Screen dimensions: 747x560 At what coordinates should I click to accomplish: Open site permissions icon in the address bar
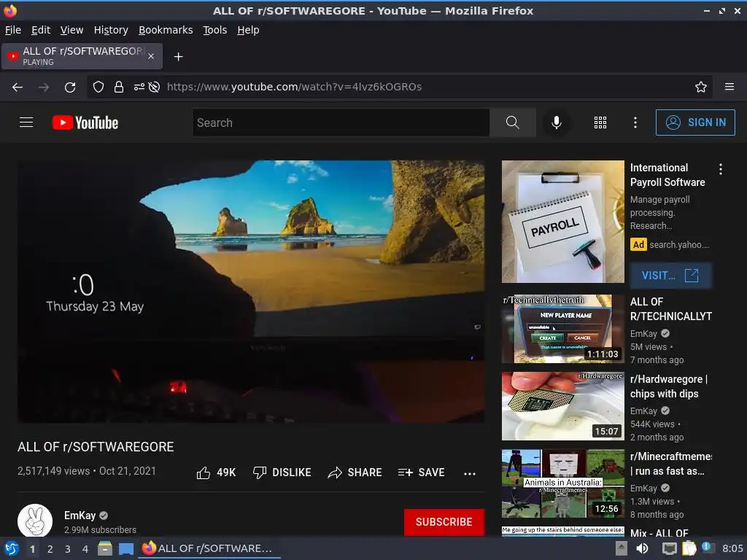[139, 87]
